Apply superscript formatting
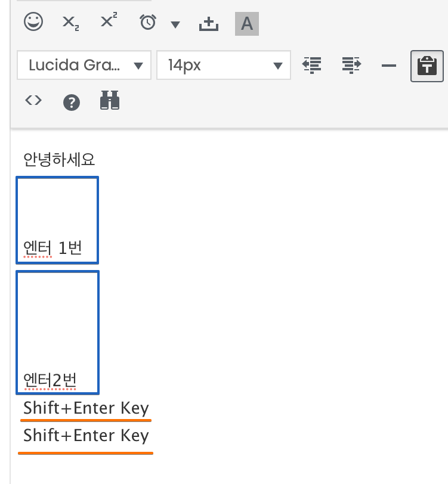This screenshot has width=448, height=484. 109,20
